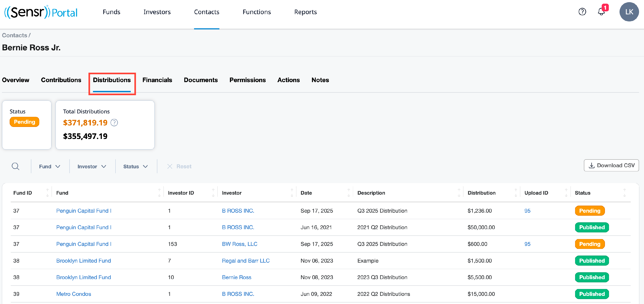Click the $50,000.00 distribution cell

[x=481, y=227]
